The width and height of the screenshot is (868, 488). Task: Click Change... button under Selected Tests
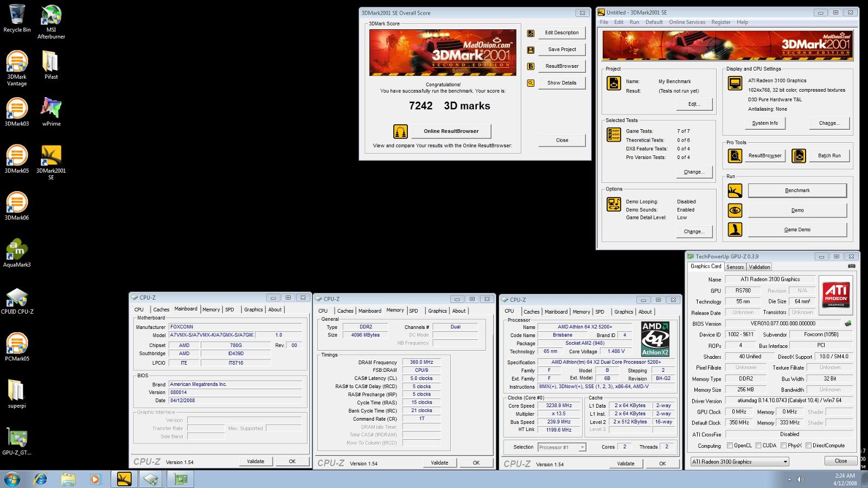click(x=694, y=172)
